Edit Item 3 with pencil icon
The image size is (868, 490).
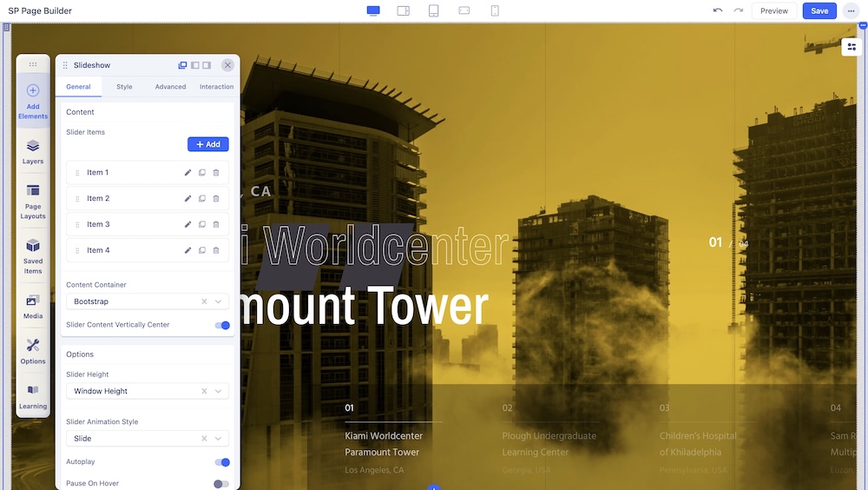tap(187, 224)
